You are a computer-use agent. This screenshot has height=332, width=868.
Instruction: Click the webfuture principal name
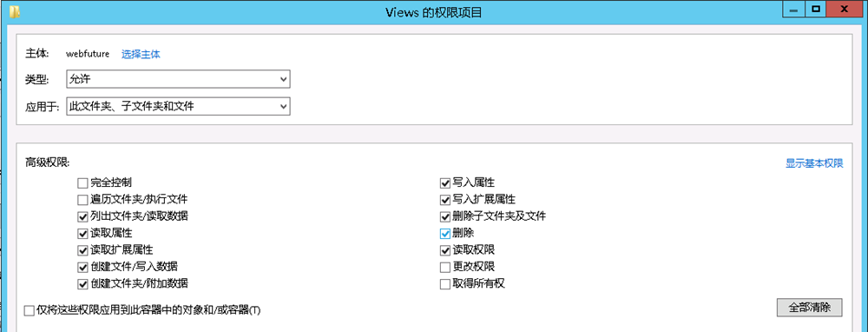point(88,54)
